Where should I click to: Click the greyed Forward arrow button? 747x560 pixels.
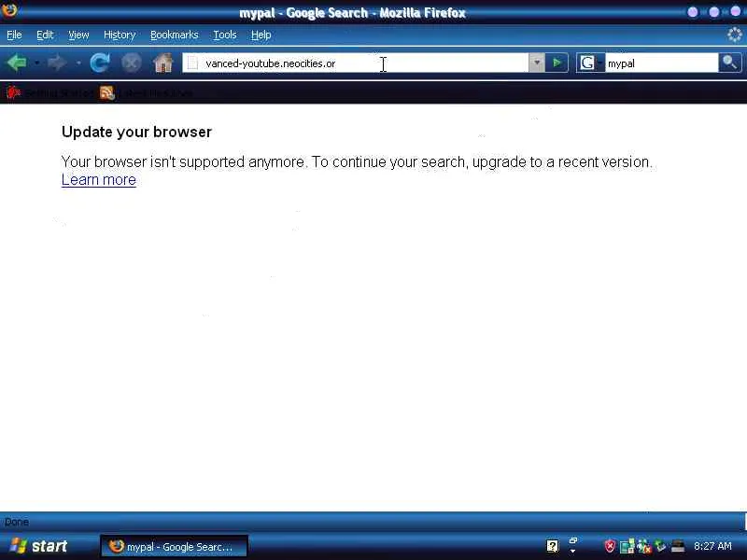(57, 63)
